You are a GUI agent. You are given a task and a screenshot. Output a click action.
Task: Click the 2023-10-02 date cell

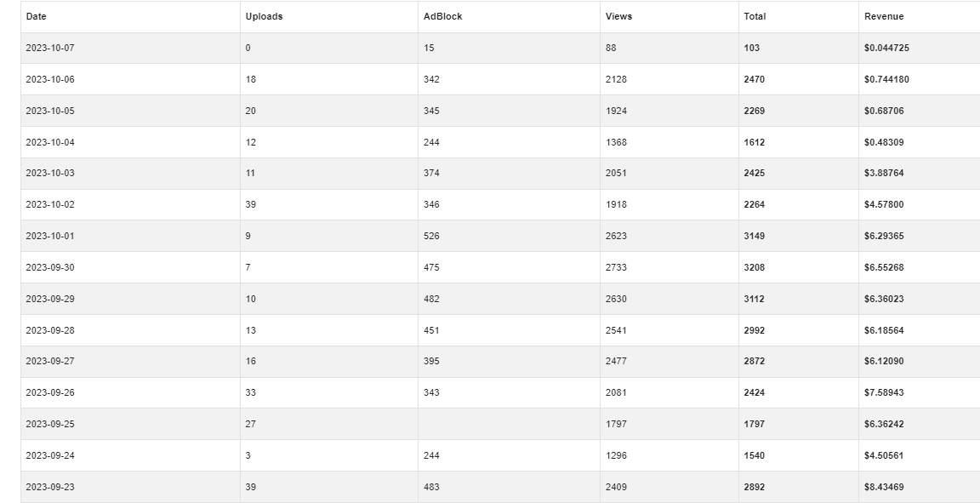[50, 205]
